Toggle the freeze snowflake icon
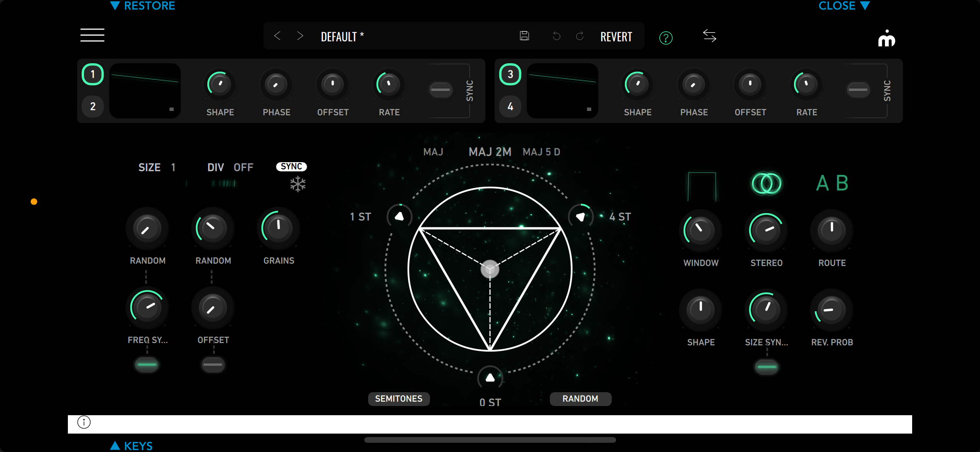Image resolution: width=980 pixels, height=452 pixels. click(x=298, y=184)
